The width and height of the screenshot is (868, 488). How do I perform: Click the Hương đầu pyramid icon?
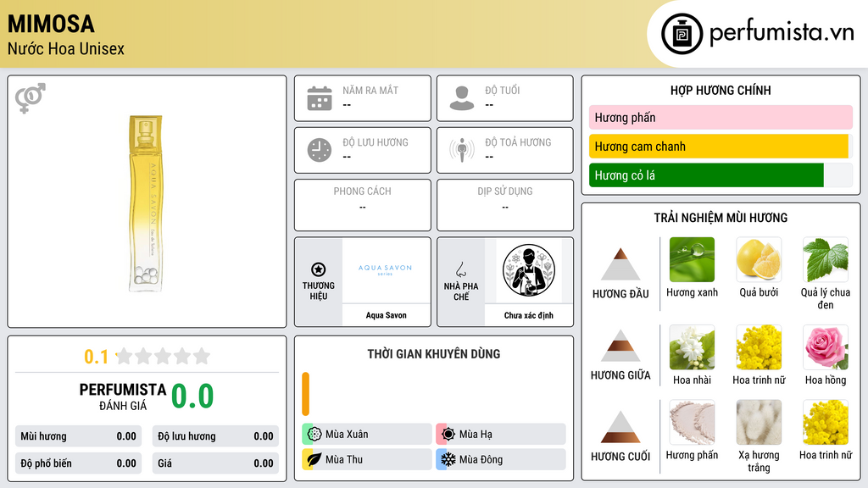point(620,264)
